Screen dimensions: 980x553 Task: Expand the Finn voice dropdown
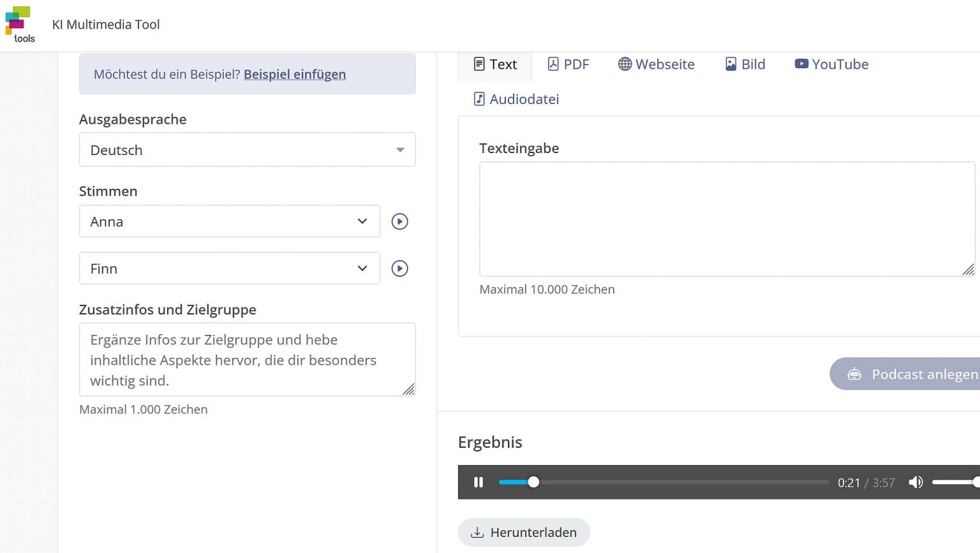point(229,269)
